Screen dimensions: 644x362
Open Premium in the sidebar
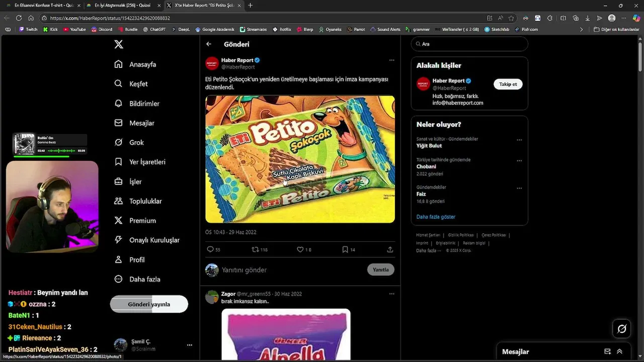pyautogui.click(x=135, y=221)
